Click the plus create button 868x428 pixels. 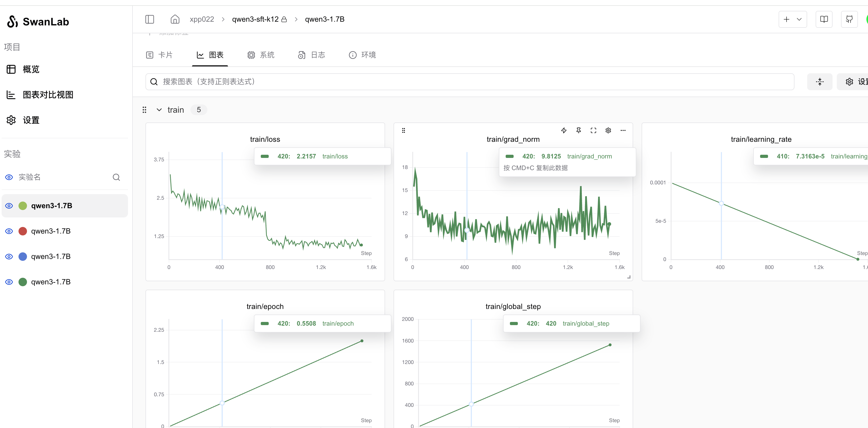click(787, 19)
